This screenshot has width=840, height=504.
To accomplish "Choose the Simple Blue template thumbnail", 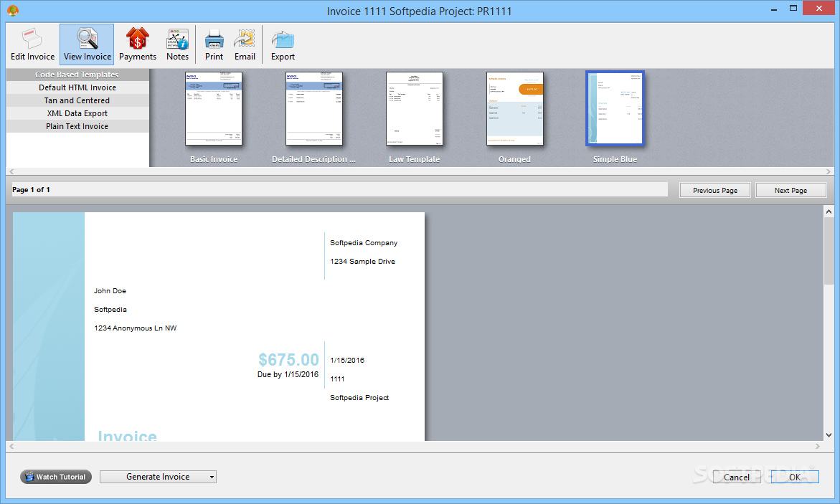I will 615,109.
